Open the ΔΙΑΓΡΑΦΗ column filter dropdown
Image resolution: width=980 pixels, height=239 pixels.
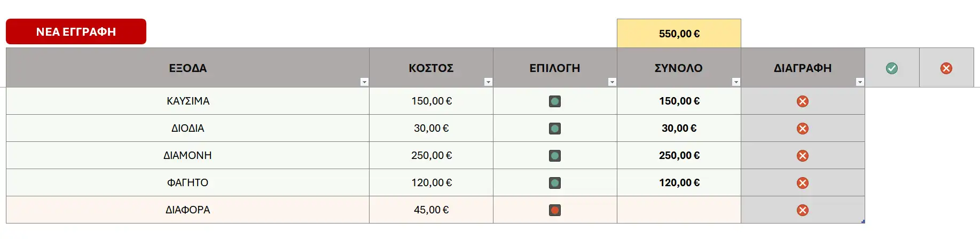tap(860, 82)
